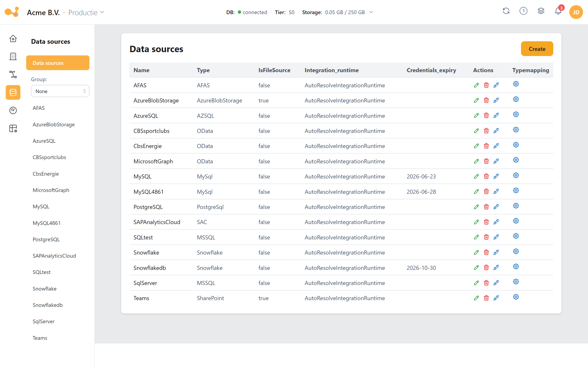
Task: Click the Integration_runtime column header
Action: tap(331, 70)
